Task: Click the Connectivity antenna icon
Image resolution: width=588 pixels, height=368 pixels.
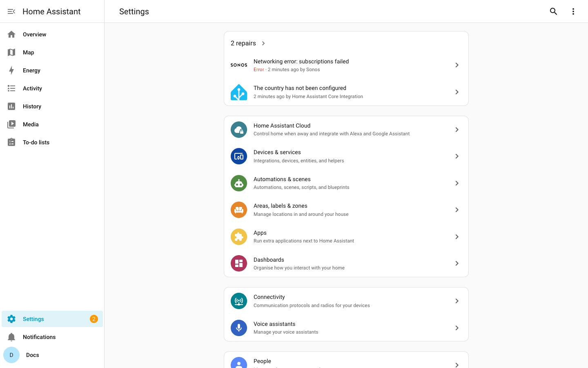Action: tap(239, 301)
